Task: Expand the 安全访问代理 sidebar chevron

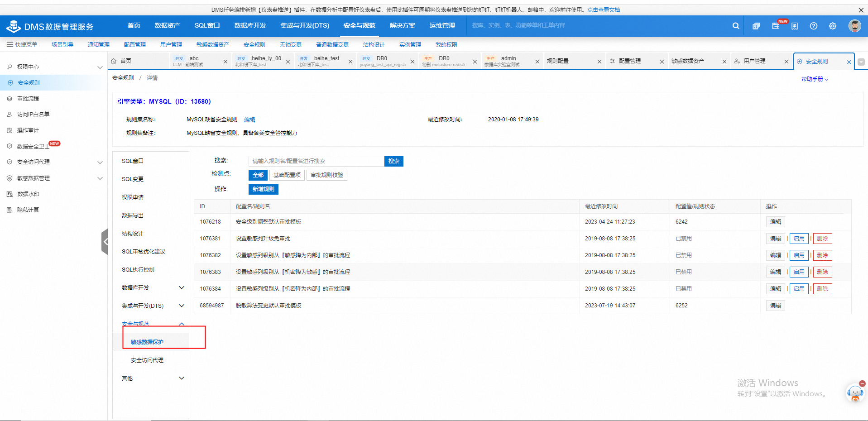Action: coord(100,162)
